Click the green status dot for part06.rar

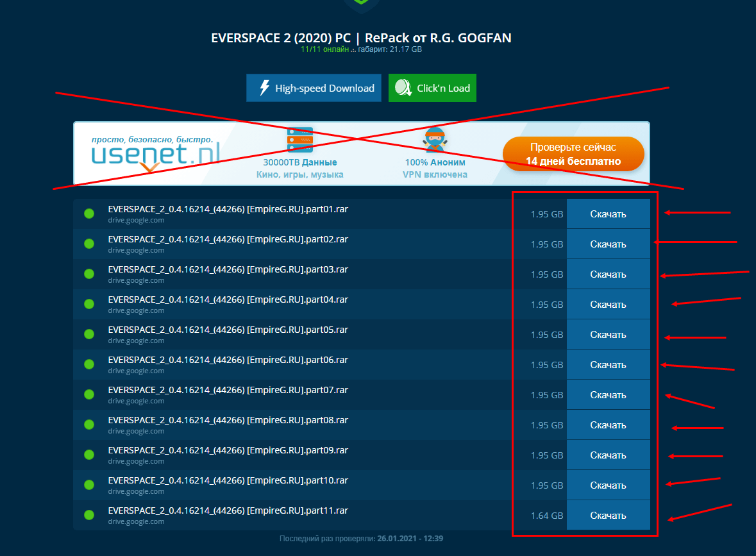click(89, 364)
